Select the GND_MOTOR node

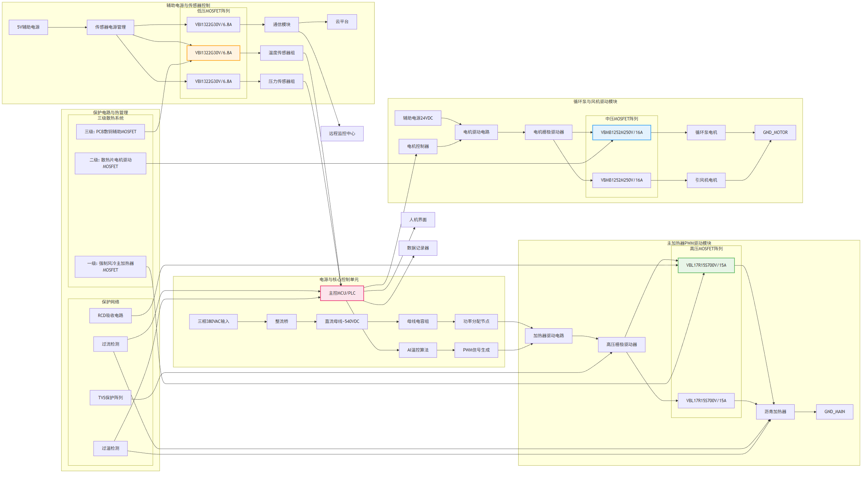pyautogui.click(x=775, y=132)
